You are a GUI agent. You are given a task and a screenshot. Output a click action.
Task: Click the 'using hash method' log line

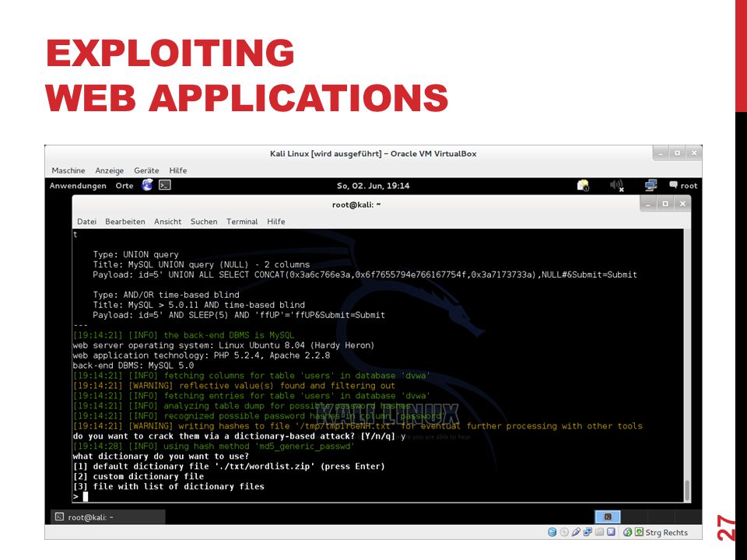click(x=214, y=446)
